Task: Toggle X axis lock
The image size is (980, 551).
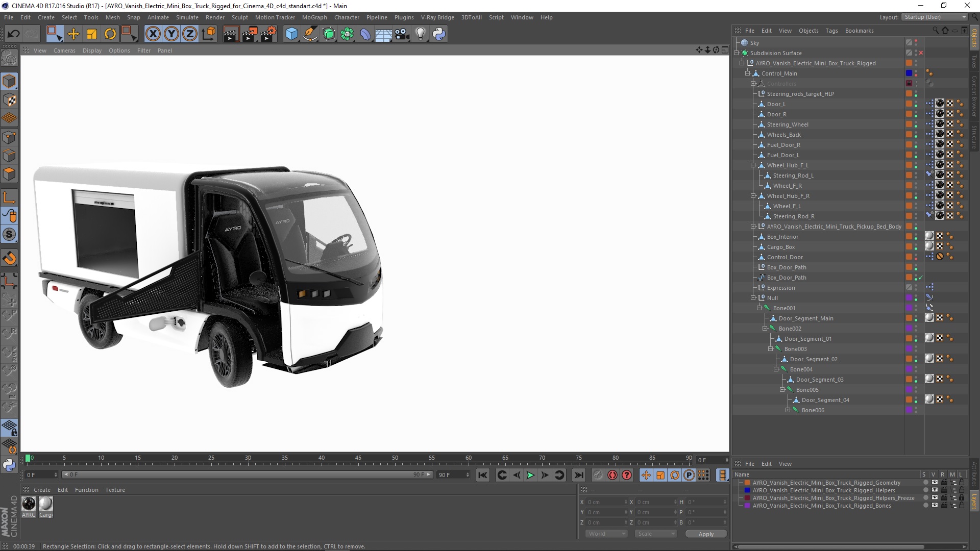Action: pos(153,34)
